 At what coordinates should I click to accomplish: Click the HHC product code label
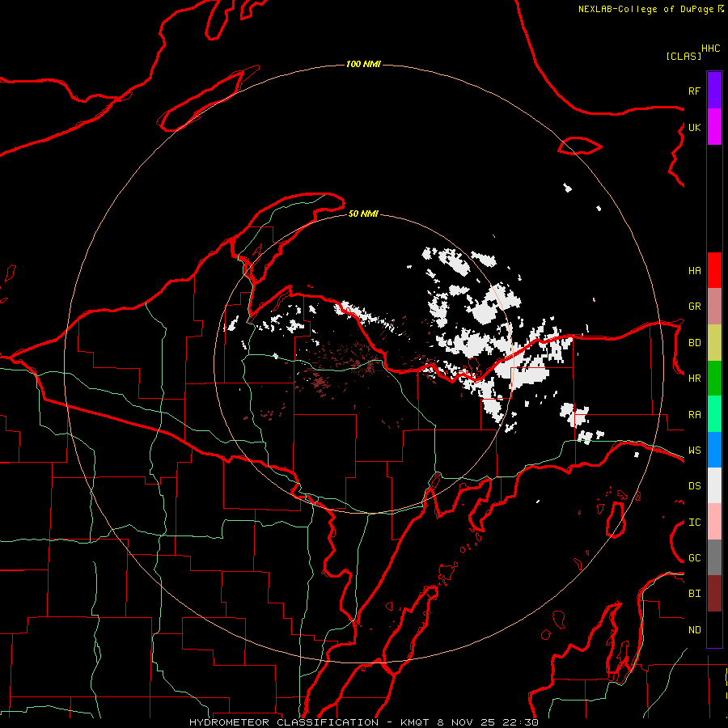[x=710, y=49]
